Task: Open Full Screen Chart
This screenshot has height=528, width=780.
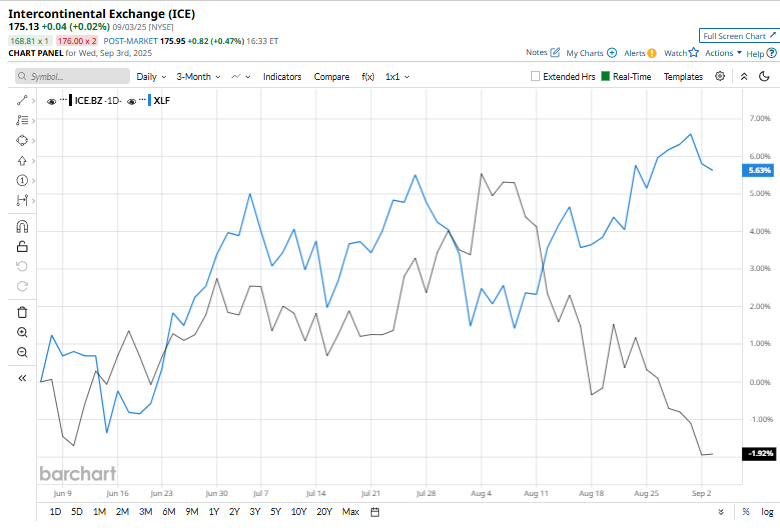Action: coord(739,36)
